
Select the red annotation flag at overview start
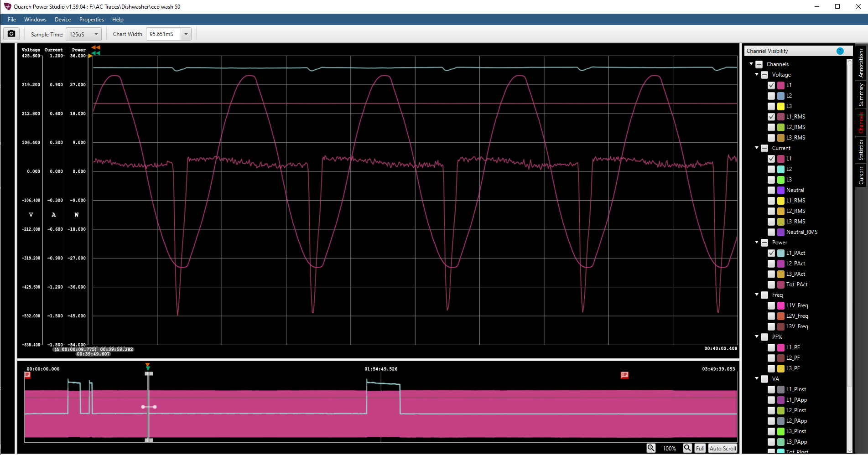pos(27,375)
